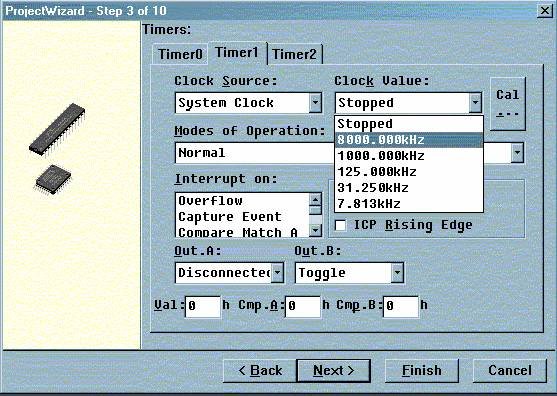Click the Val hex input field
557x396 pixels.
[203, 306]
